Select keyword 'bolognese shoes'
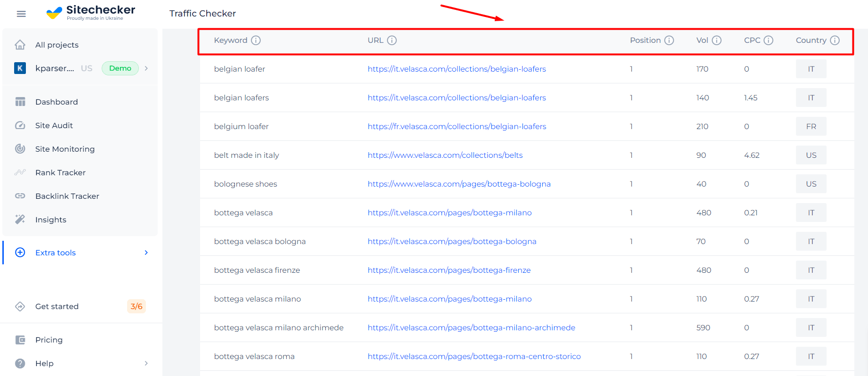The width and height of the screenshot is (868, 376). tap(246, 184)
